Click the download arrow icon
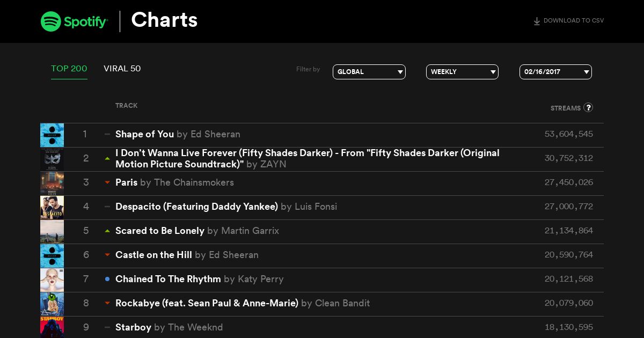Image resolution: width=644 pixels, height=338 pixels. tap(537, 21)
